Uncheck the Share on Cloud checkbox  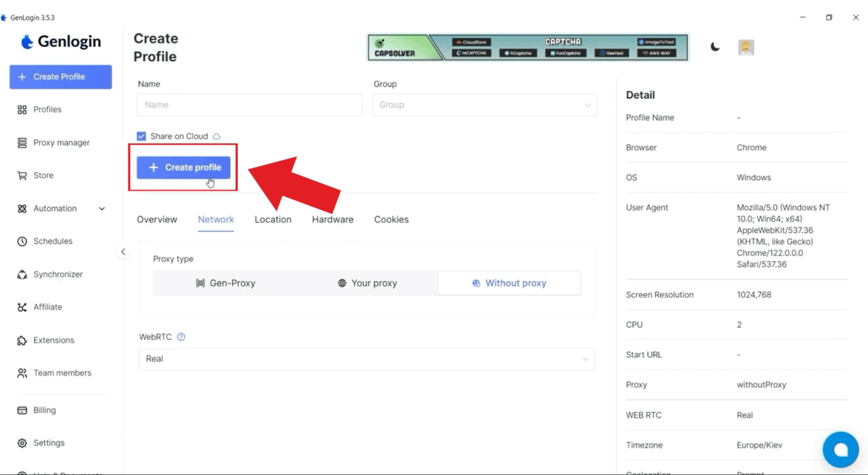point(141,136)
